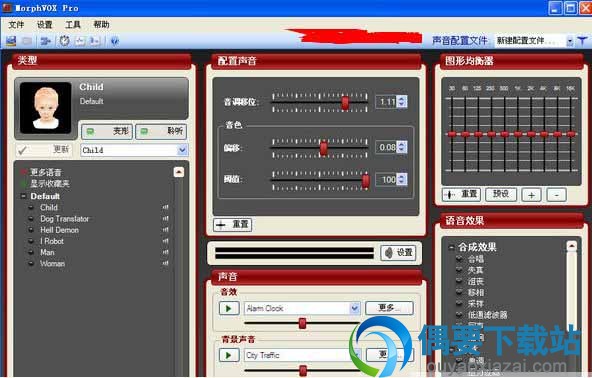Click the pitch shift 1.11 value stepper

402,101
